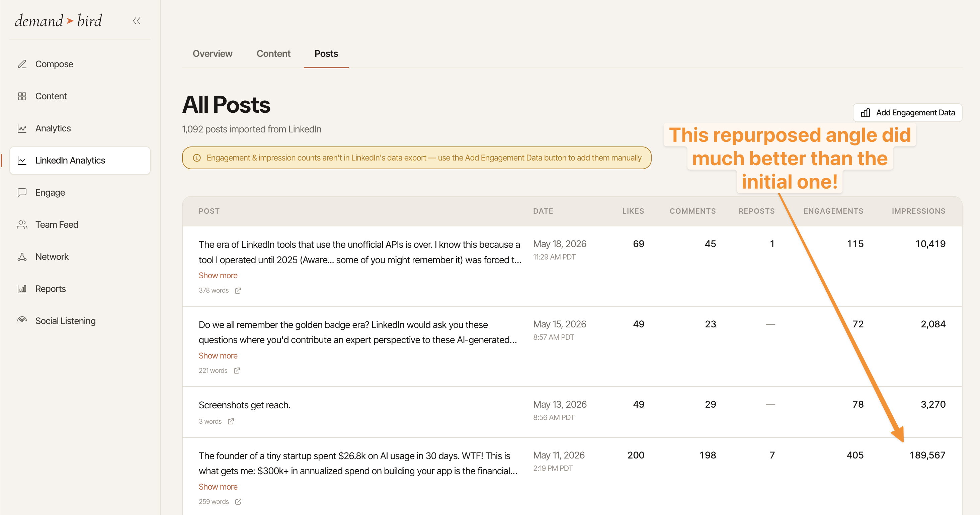Open Analytics in the sidebar

pyautogui.click(x=80, y=128)
